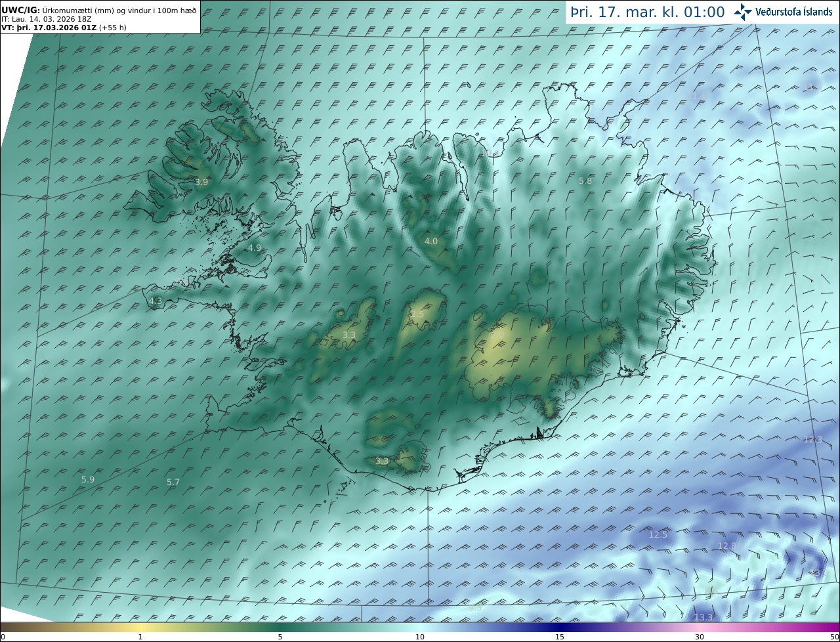Image resolution: width=840 pixels, height=642 pixels.
Task: Click the 12.5 value in the southeast
Action: (x=658, y=535)
